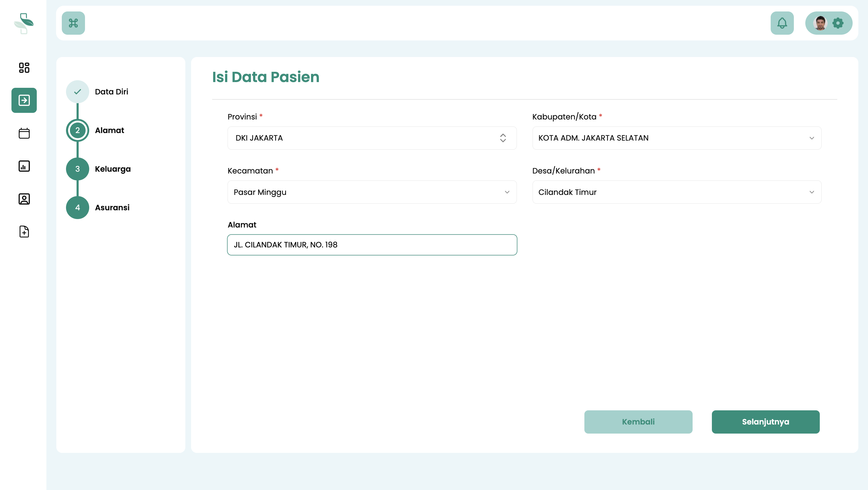Expand the Kecamatan Pasar Minggu dropdown
868x490 pixels.
coord(372,192)
